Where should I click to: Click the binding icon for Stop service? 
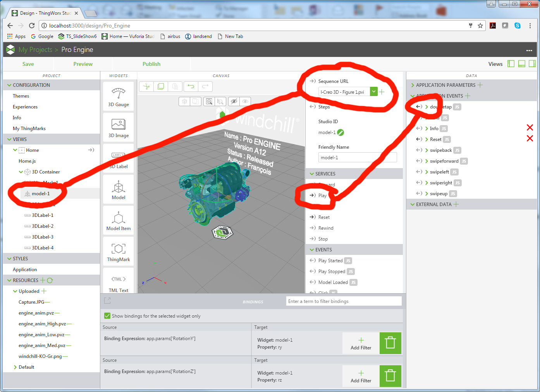point(313,239)
